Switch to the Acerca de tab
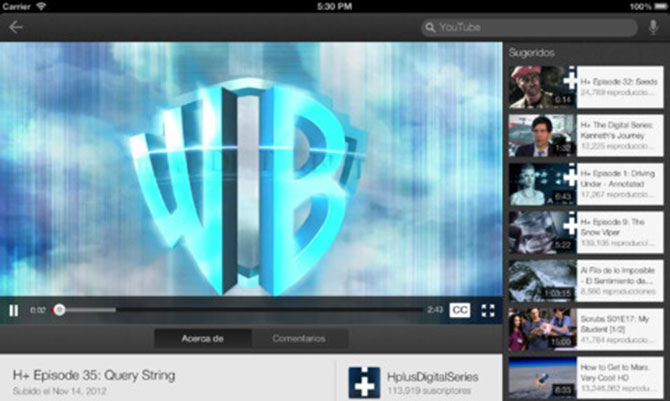This screenshot has height=401, width=670. tap(203, 339)
